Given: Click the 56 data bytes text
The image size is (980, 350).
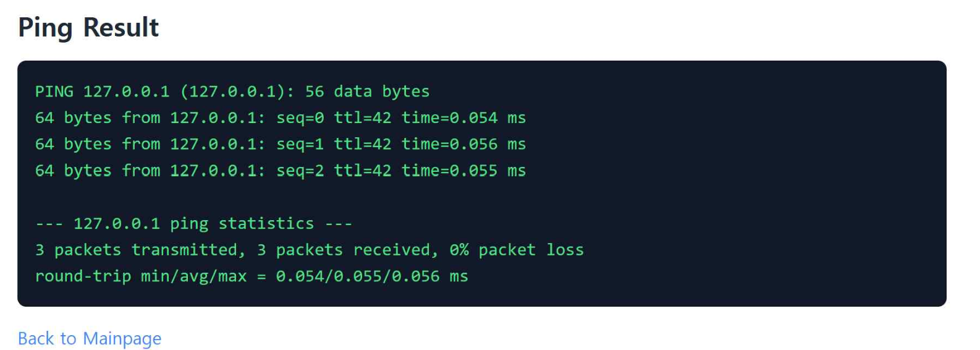Looking at the screenshot, I should point(367,92).
